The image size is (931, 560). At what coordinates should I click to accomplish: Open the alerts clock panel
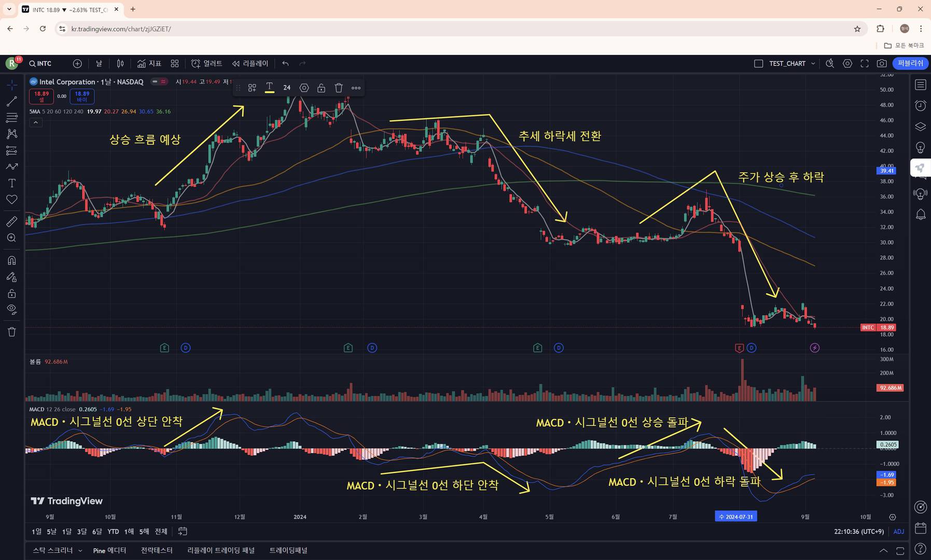tap(921, 106)
